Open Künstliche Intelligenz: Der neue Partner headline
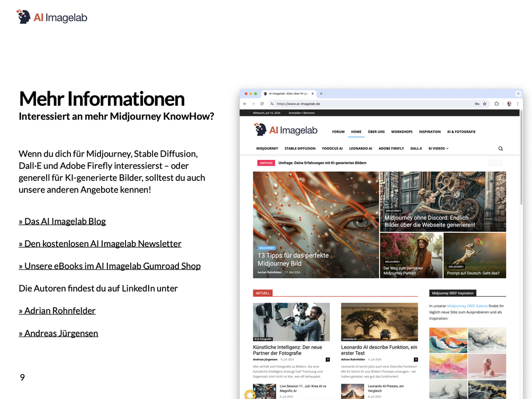The width and height of the screenshot is (532, 399). [x=287, y=350]
